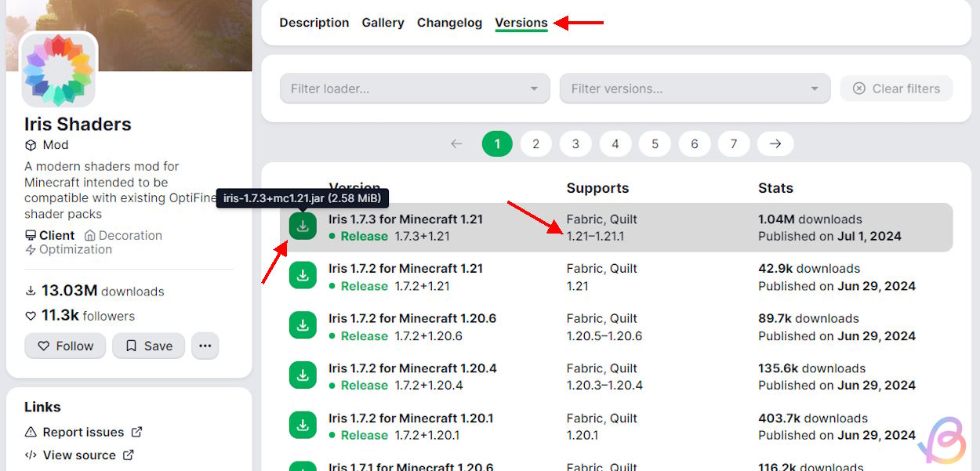Open the Gallery tab
Screen dimensions: 980x471
(x=383, y=23)
